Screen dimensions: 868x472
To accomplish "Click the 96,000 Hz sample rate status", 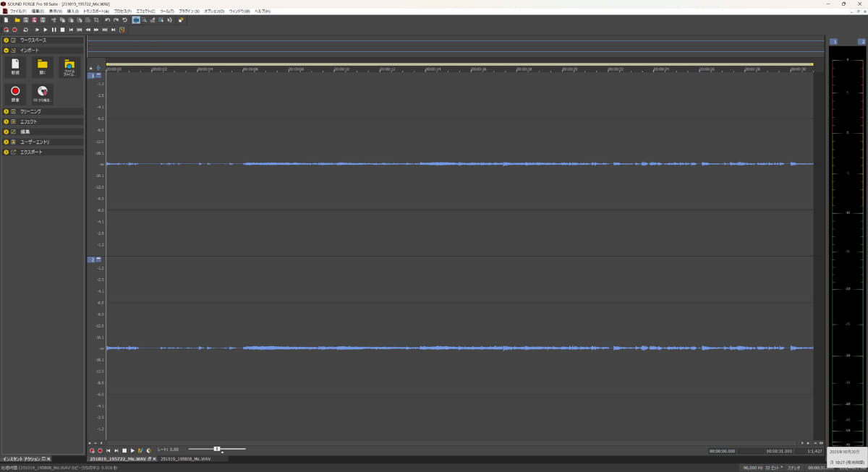I will tap(752, 468).
